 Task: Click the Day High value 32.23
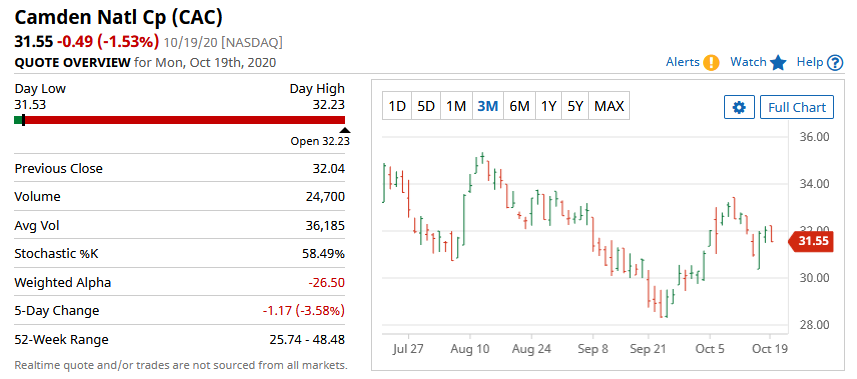[x=328, y=104]
